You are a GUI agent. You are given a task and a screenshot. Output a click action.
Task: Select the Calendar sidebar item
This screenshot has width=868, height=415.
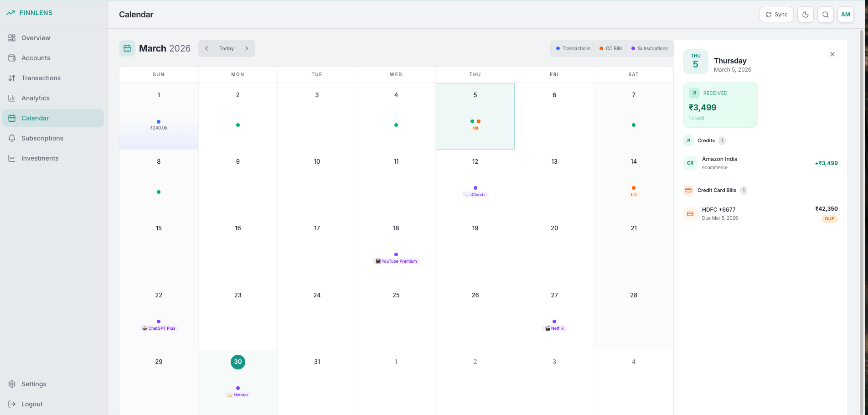53,118
